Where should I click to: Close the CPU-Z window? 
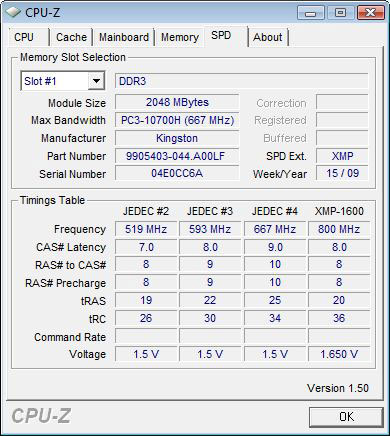(370, 13)
